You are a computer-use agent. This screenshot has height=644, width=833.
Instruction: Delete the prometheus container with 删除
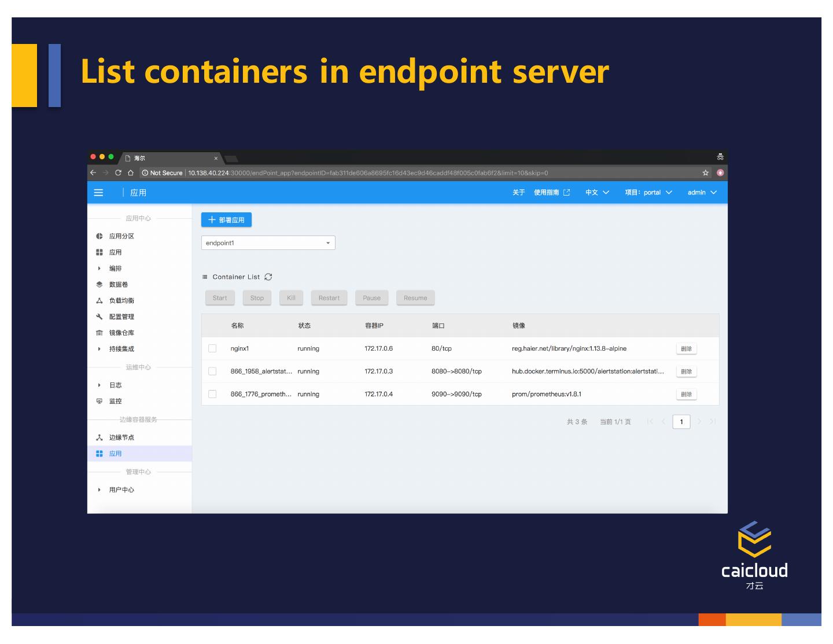click(686, 395)
